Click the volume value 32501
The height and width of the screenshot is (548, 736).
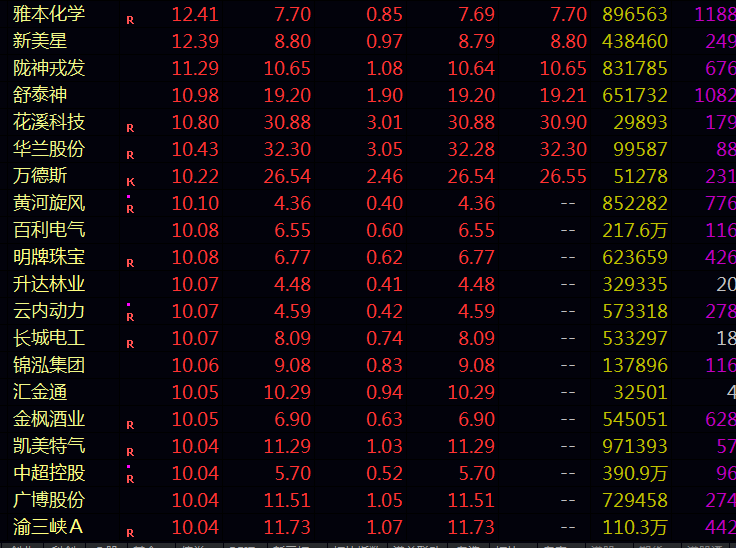click(x=640, y=393)
